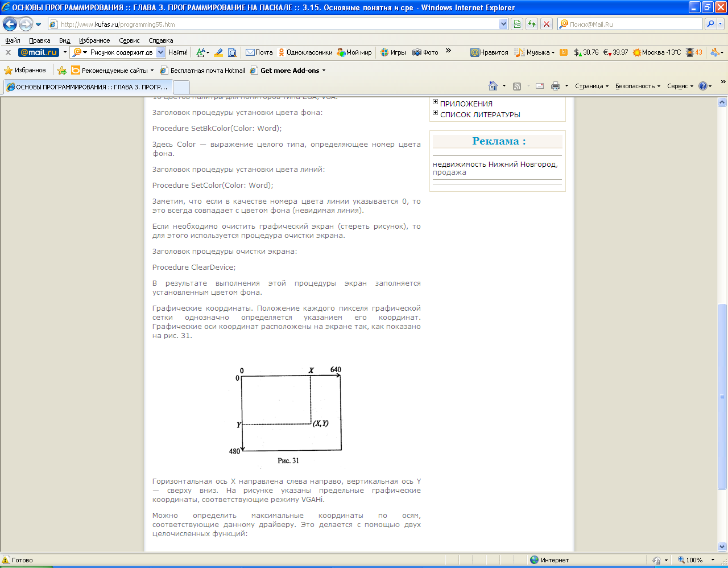Click the add to favorites bar icon
728x568 pixels.
(62, 71)
